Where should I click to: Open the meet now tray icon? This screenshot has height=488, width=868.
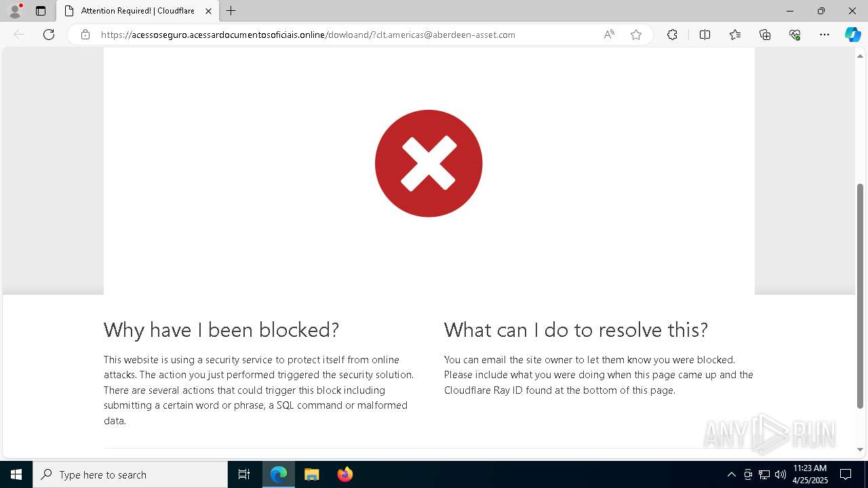point(748,474)
